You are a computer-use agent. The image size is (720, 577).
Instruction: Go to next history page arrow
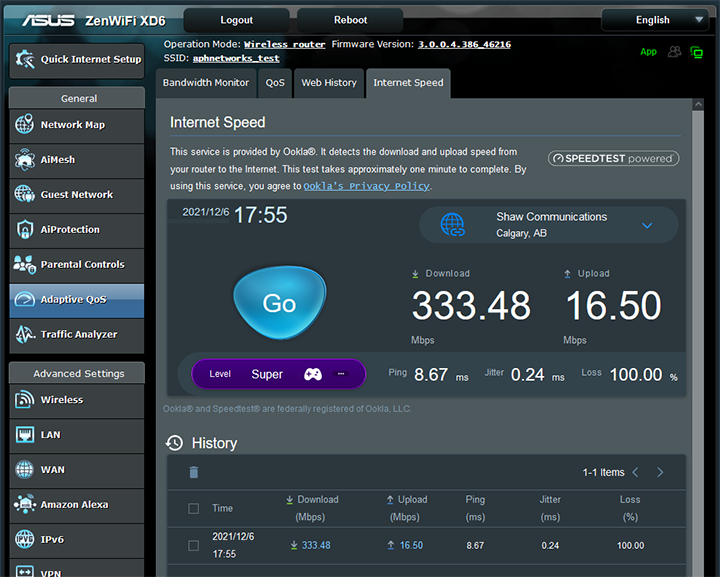pos(661,472)
